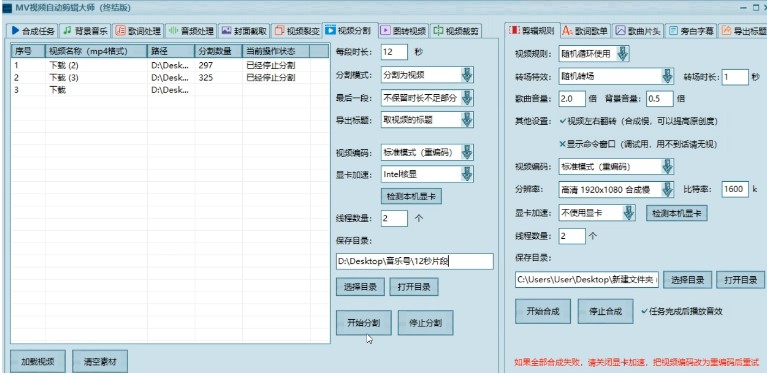The height and width of the screenshot is (378, 767).
Task: Open the 旁白字幕 tab
Action: click(x=691, y=31)
